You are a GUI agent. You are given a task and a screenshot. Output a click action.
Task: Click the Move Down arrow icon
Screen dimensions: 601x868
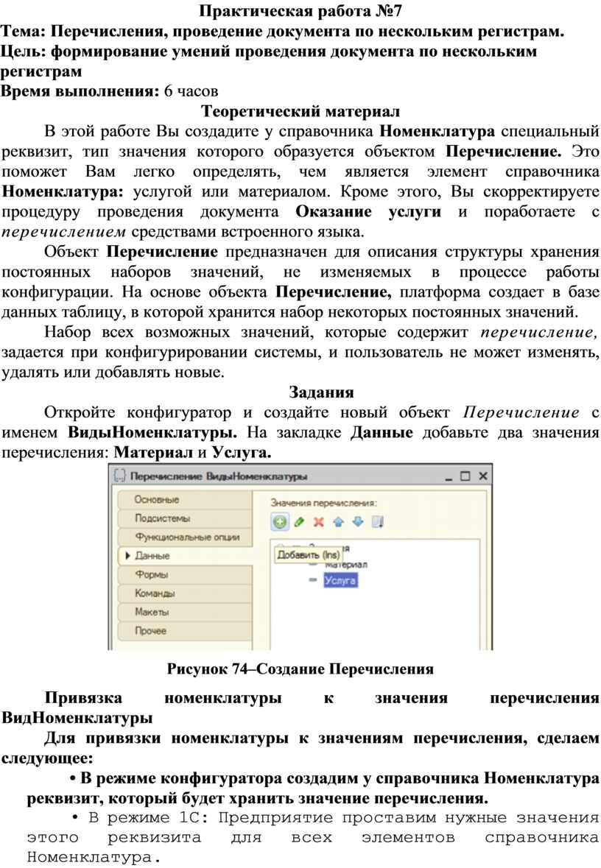coord(358,521)
